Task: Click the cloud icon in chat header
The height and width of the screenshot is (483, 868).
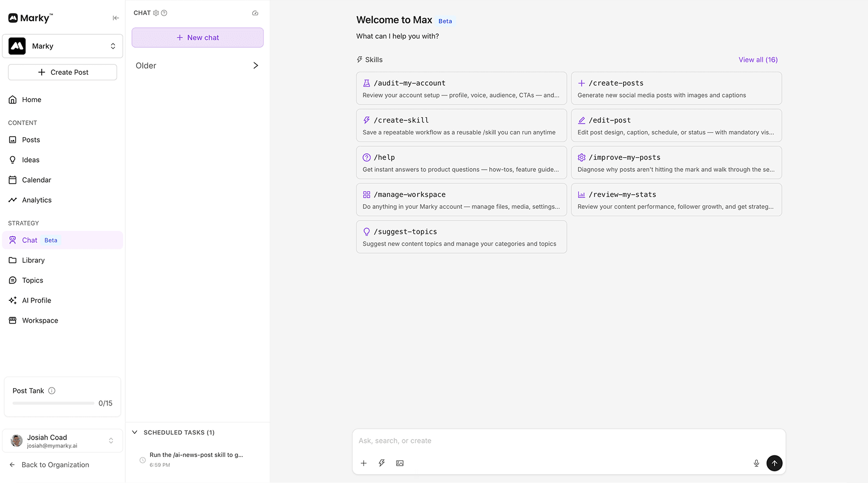Action: [256, 13]
